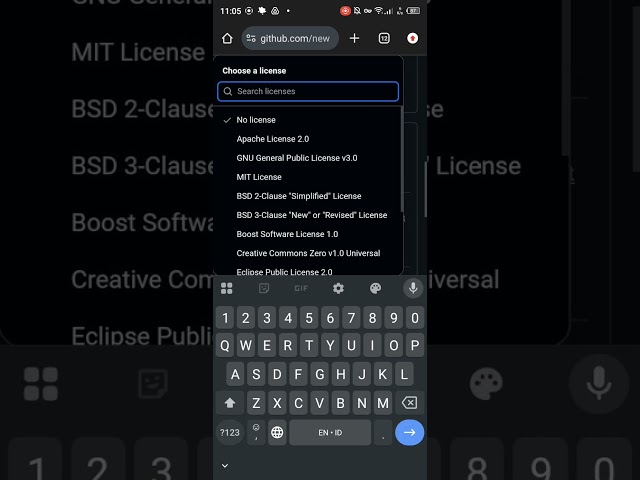The width and height of the screenshot is (640, 480).
Task: Tap the red browser update menu icon
Action: (412, 38)
